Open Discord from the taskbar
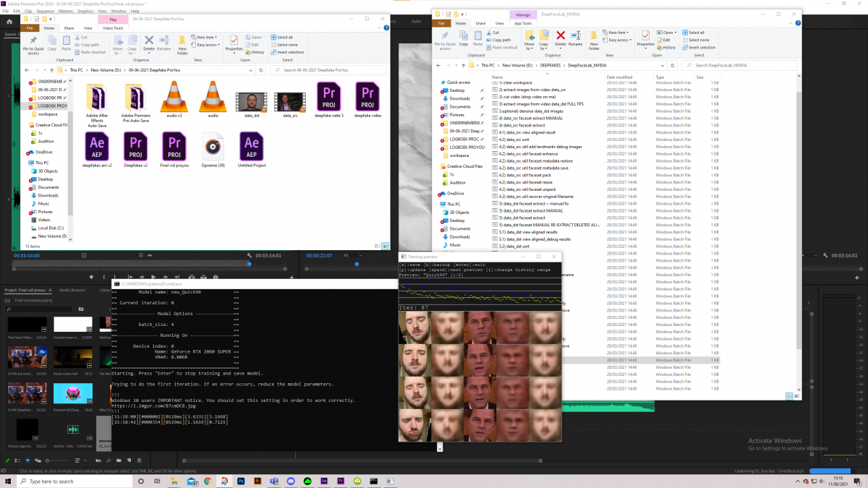This screenshot has height=488, width=868. [x=291, y=481]
